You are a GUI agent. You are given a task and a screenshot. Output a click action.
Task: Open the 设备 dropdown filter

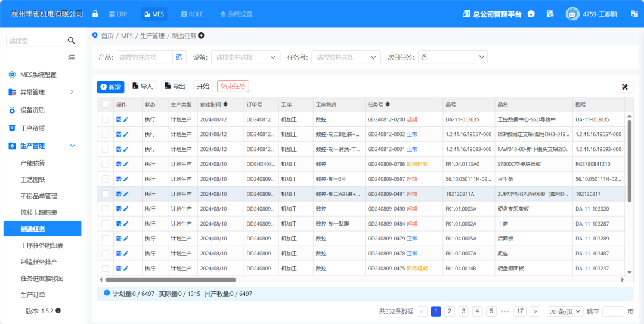[245, 57]
